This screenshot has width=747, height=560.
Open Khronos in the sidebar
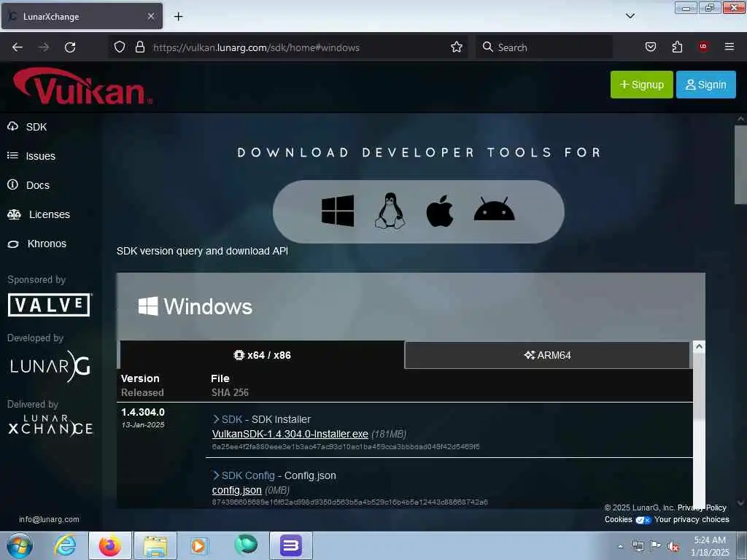pyautogui.click(x=36, y=244)
